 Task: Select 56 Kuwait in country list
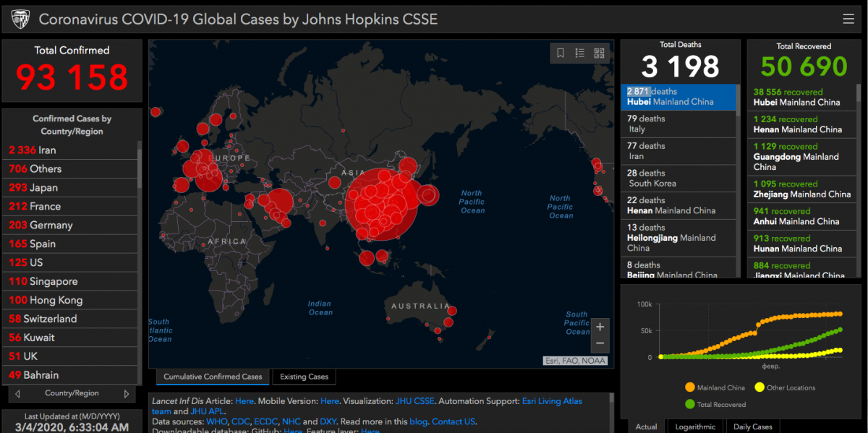[69, 338]
